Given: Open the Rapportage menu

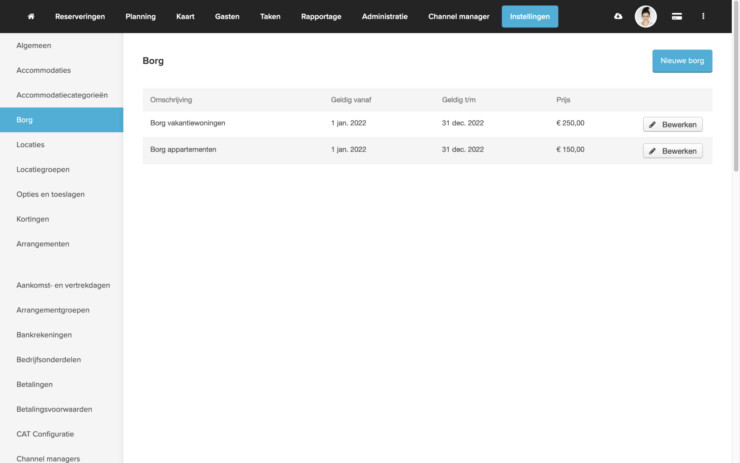Looking at the screenshot, I should pyautogui.click(x=321, y=17).
